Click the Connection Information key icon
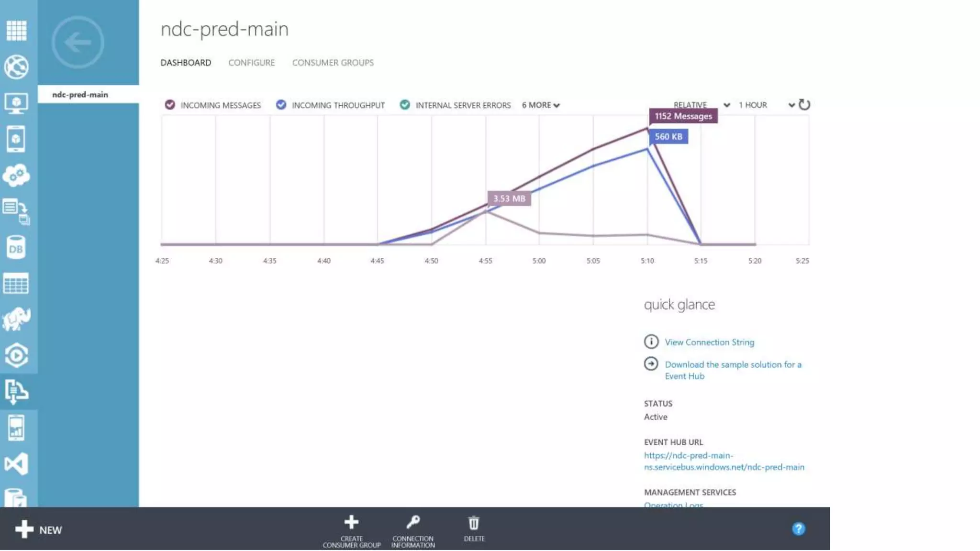980x551 pixels. click(x=413, y=522)
